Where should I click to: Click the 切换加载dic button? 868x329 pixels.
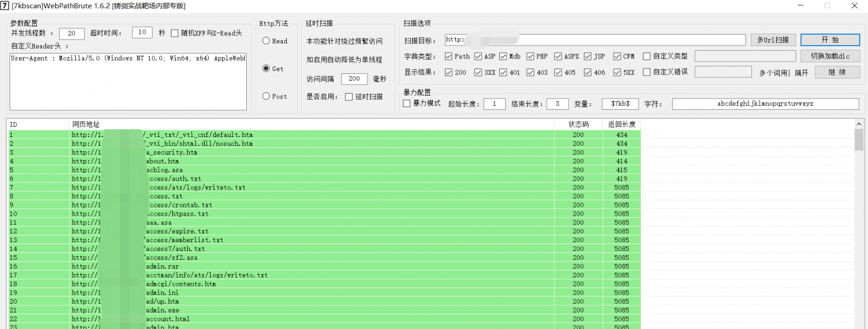point(829,56)
